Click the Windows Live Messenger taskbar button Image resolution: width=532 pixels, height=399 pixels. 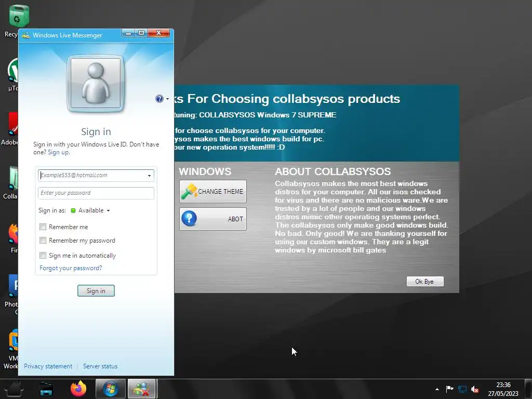tap(141, 389)
